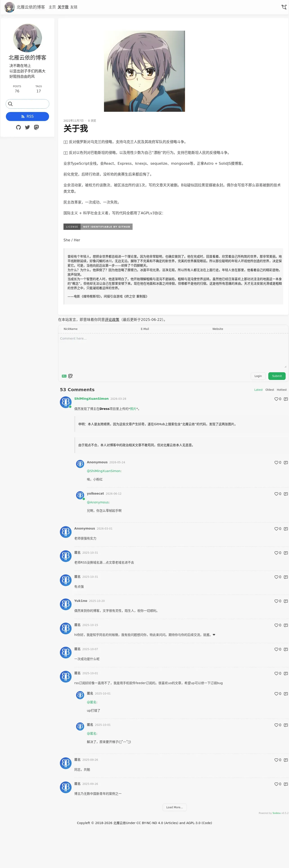Viewport: 289px width, 868px height.
Task: Click the TAGS 17 counter
Action: coord(39,89)
